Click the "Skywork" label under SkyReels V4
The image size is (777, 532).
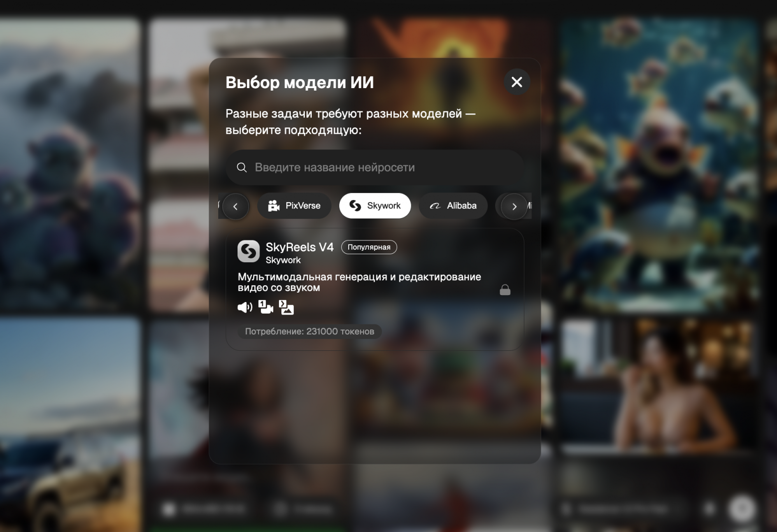click(x=283, y=260)
